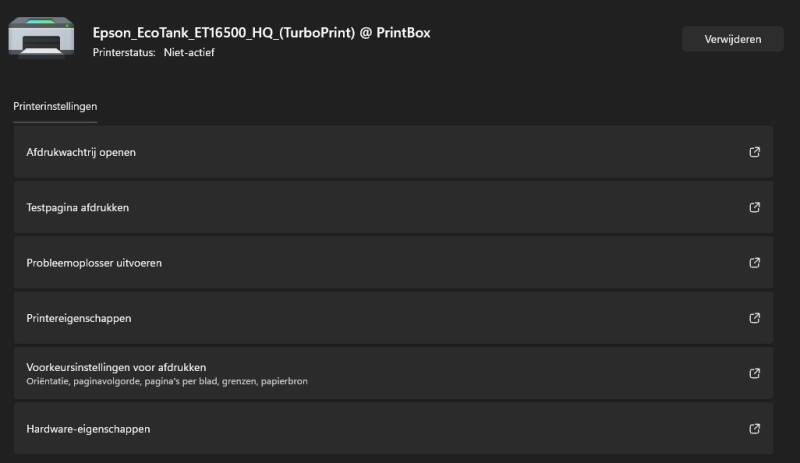The image size is (800, 463).
Task: Open Printereigenschappen entry
Action: 79,318
